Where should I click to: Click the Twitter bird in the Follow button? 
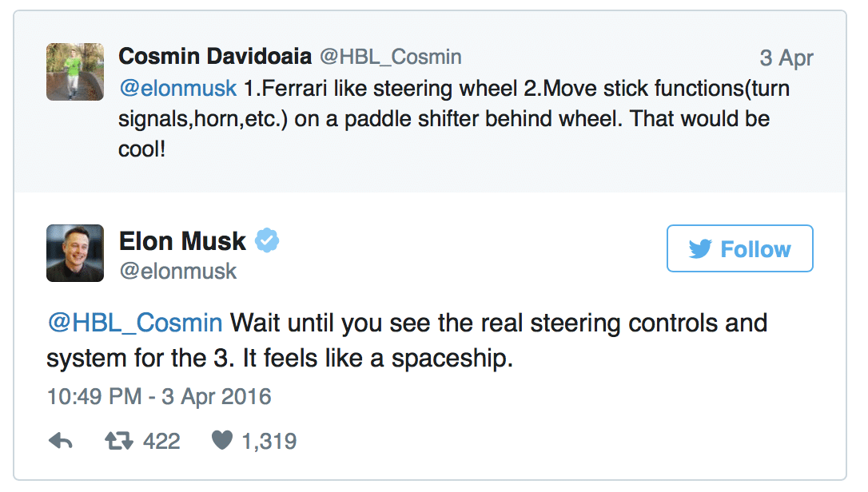[700, 249]
